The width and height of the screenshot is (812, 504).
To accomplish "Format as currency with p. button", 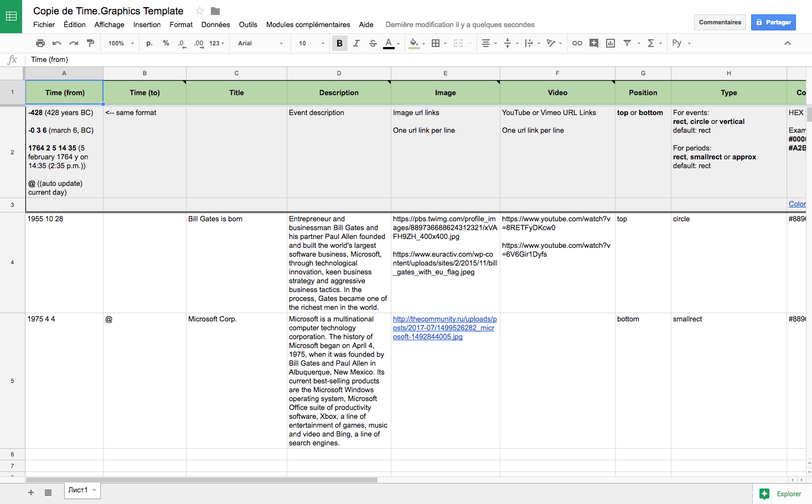I will [x=149, y=43].
